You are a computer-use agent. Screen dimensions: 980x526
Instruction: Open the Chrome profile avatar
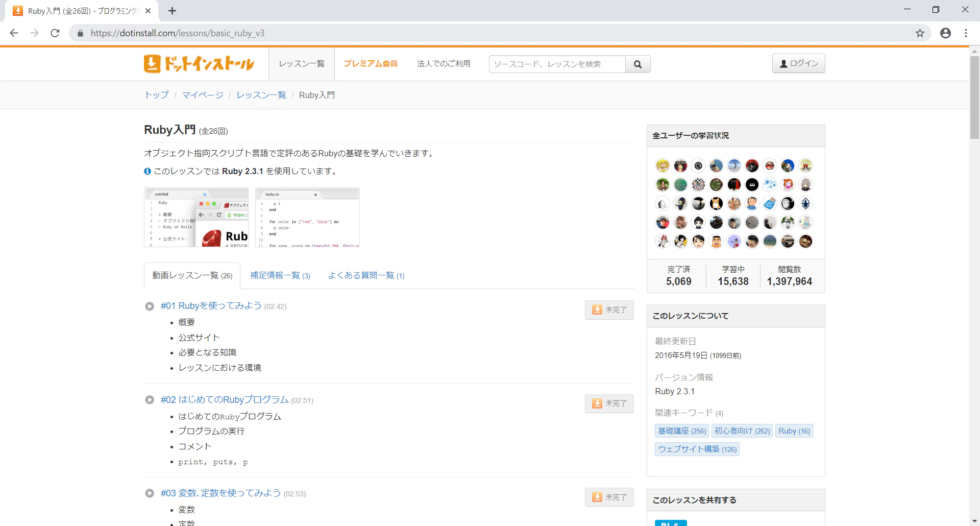coord(945,33)
